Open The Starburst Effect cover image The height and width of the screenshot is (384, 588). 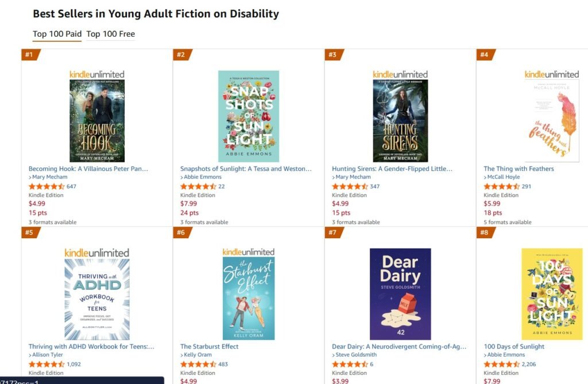point(249,298)
